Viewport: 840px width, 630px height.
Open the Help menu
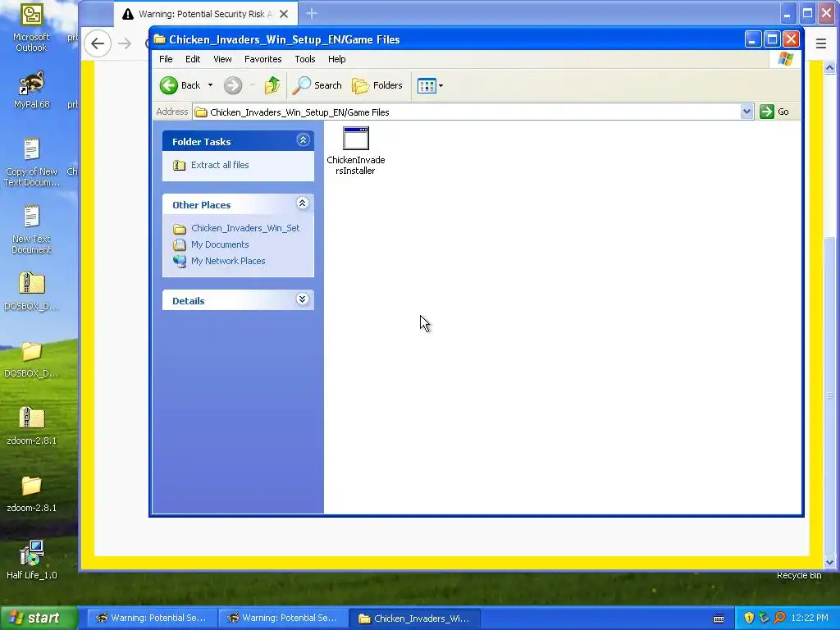click(337, 59)
